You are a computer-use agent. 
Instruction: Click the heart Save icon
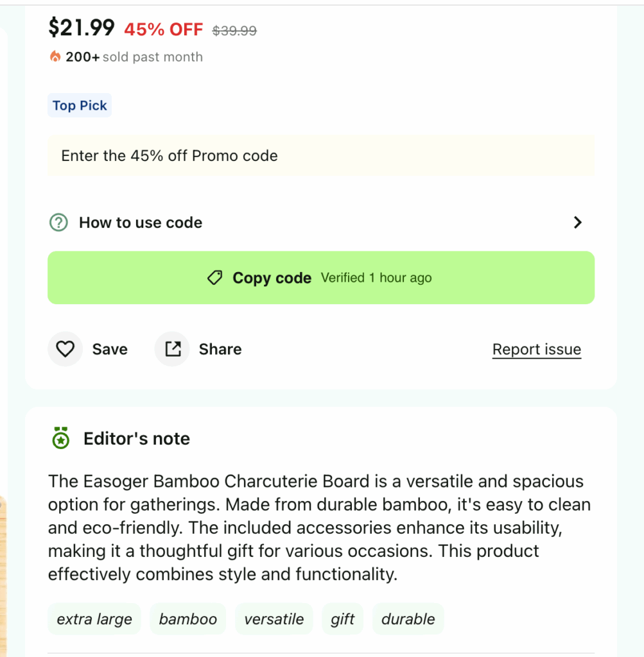pos(65,349)
